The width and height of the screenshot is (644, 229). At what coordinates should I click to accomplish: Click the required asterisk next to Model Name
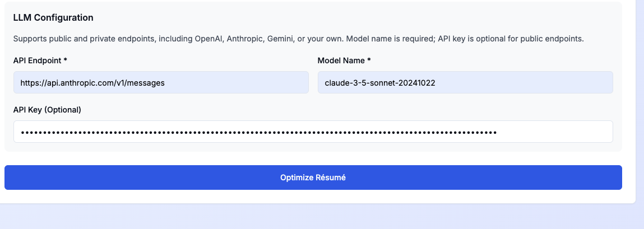point(369,60)
